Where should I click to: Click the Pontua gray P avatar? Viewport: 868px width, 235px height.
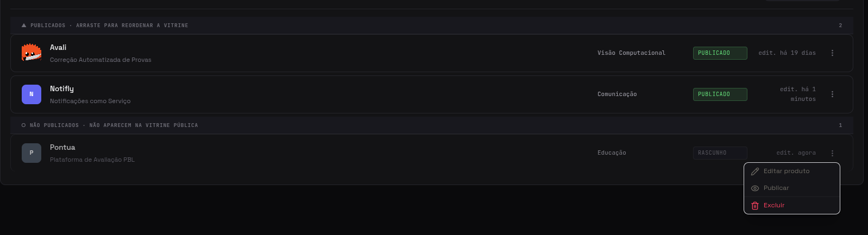tap(32, 153)
